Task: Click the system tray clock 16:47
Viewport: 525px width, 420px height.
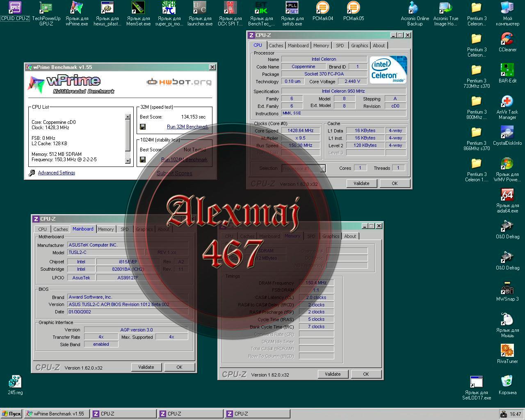Action: point(516,414)
